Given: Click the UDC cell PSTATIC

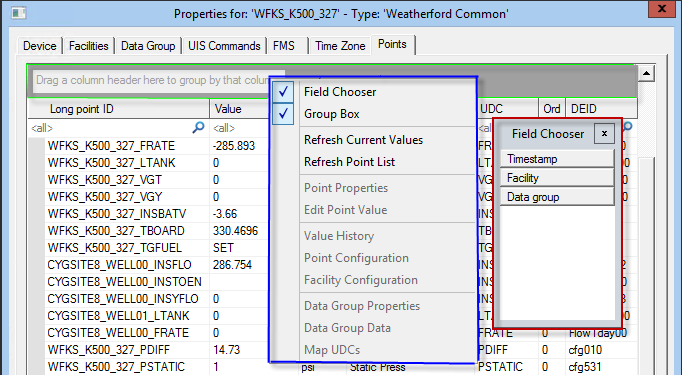Looking at the screenshot, I should click(500, 366).
